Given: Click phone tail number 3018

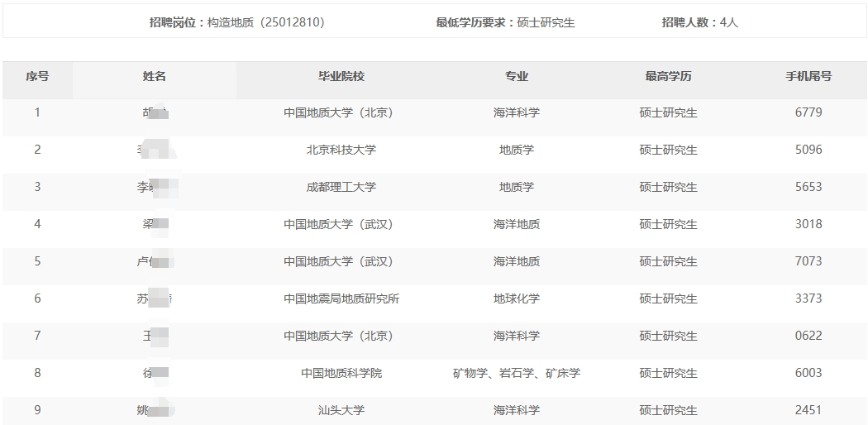Looking at the screenshot, I should coord(808,224).
